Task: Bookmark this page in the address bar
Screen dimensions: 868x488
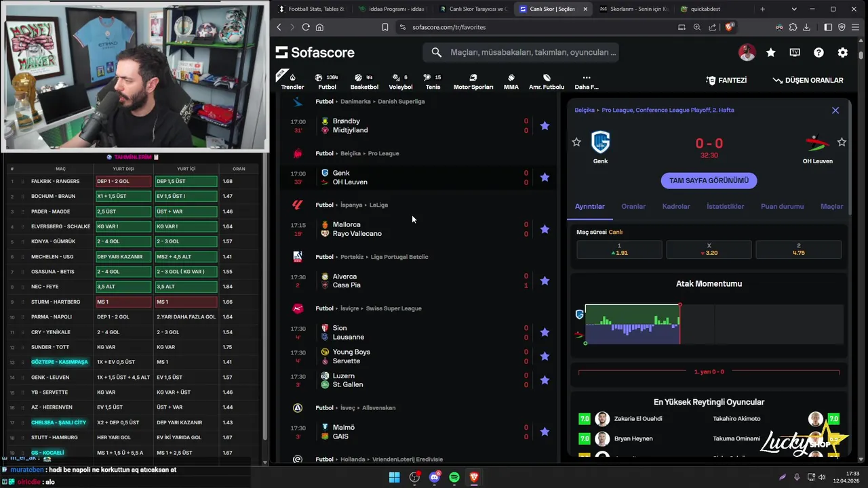Action: (384, 27)
